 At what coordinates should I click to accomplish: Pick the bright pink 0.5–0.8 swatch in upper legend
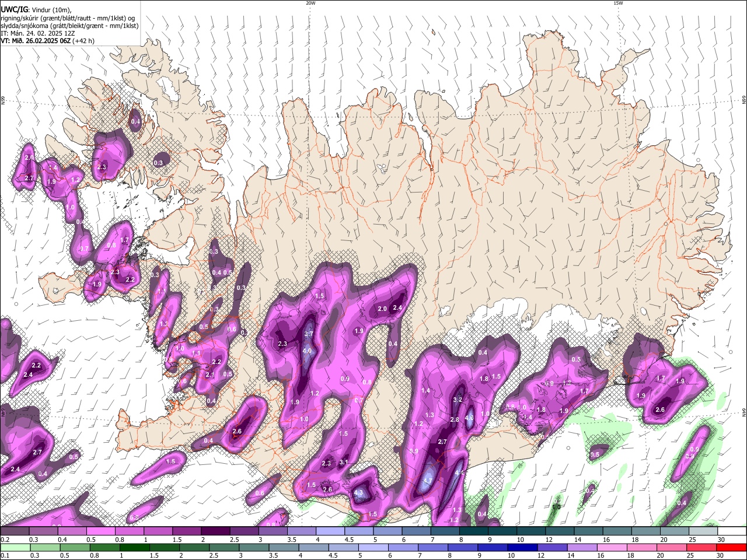[x=101, y=531]
